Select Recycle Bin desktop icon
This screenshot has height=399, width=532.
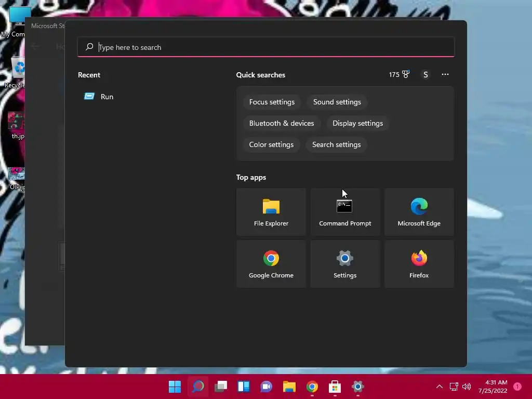point(15,73)
